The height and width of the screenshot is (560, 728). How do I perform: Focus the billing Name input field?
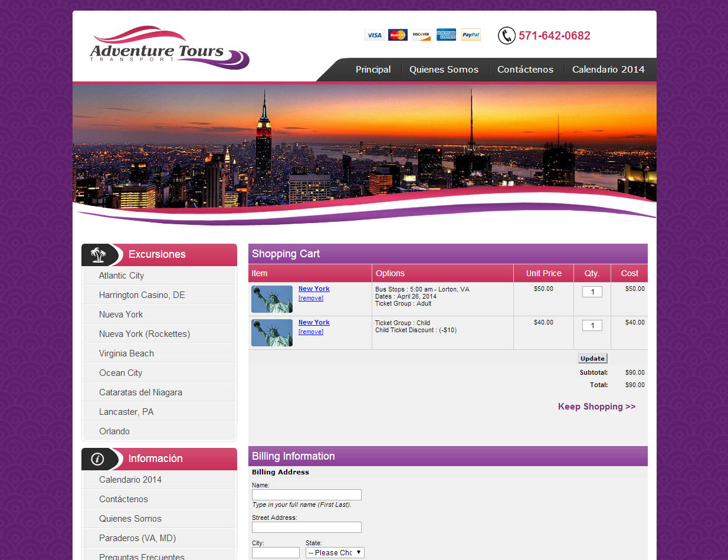pyautogui.click(x=306, y=495)
